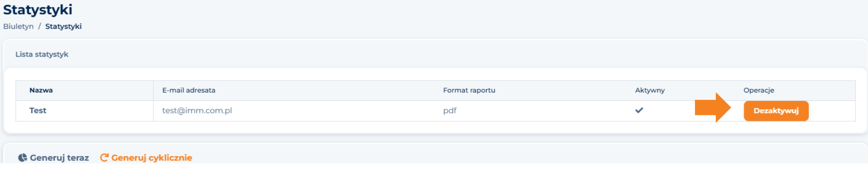Click the E-mail adresata column header
Screen dimensions: 868x172
[189, 90]
